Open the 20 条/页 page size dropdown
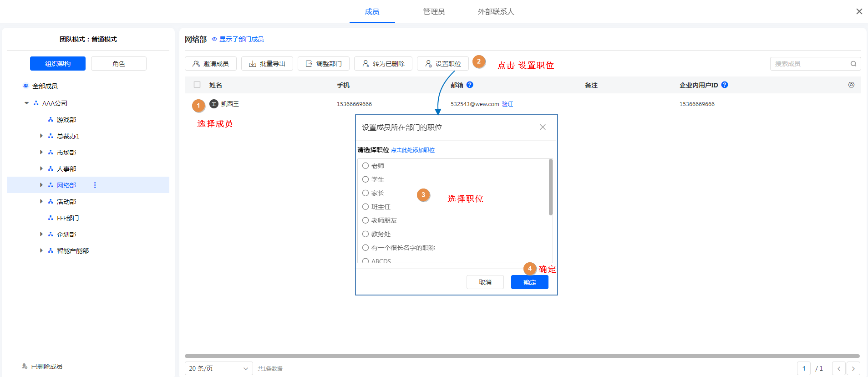This screenshot has width=868, height=377. click(218, 368)
